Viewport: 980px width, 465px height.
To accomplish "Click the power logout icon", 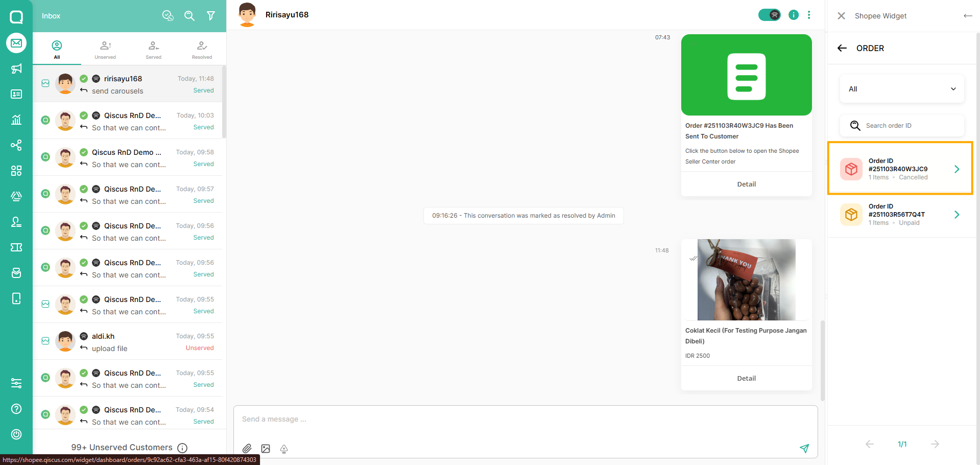I will (16, 434).
